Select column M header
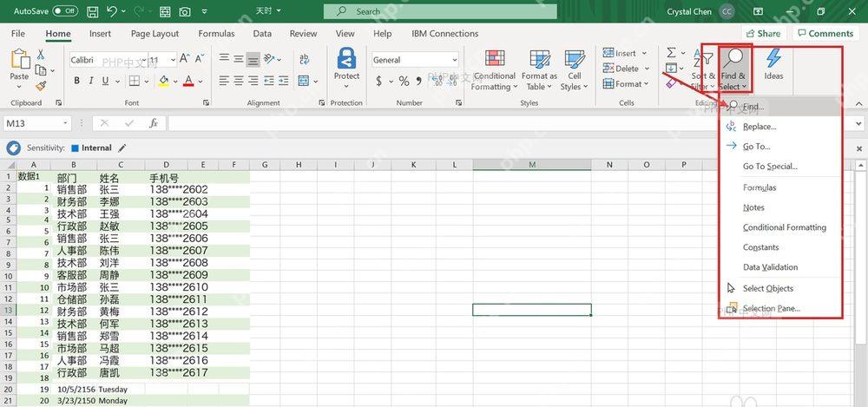Viewport: 868px width, 407px height. 532,165
